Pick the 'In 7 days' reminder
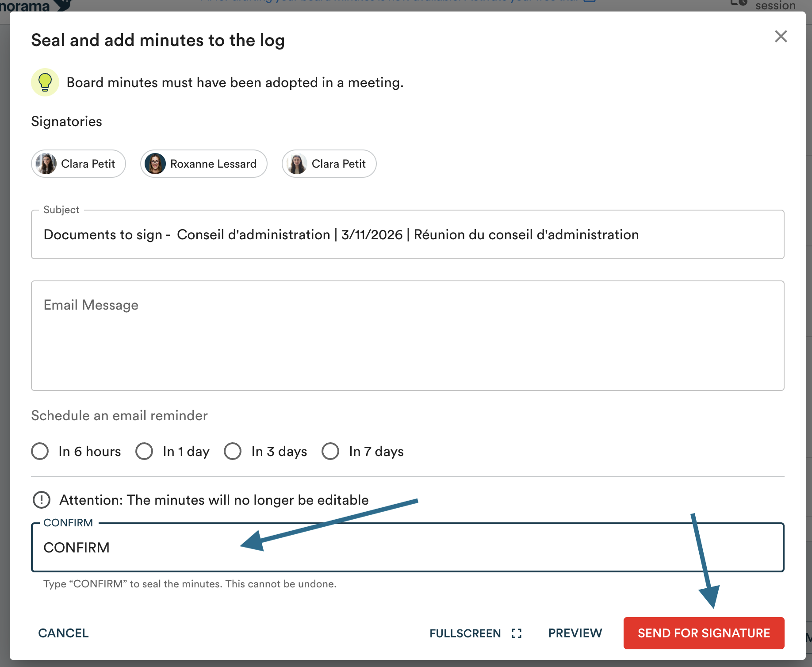Image resolution: width=812 pixels, height=667 pixels. 330,451
